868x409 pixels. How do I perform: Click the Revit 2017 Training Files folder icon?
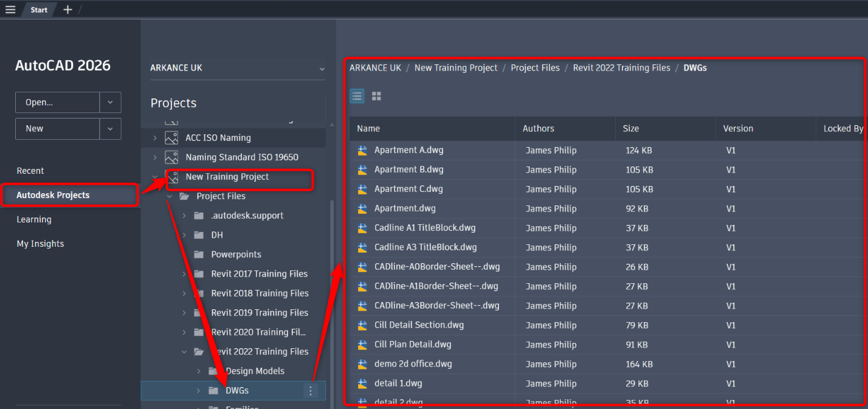coord(198,274)
